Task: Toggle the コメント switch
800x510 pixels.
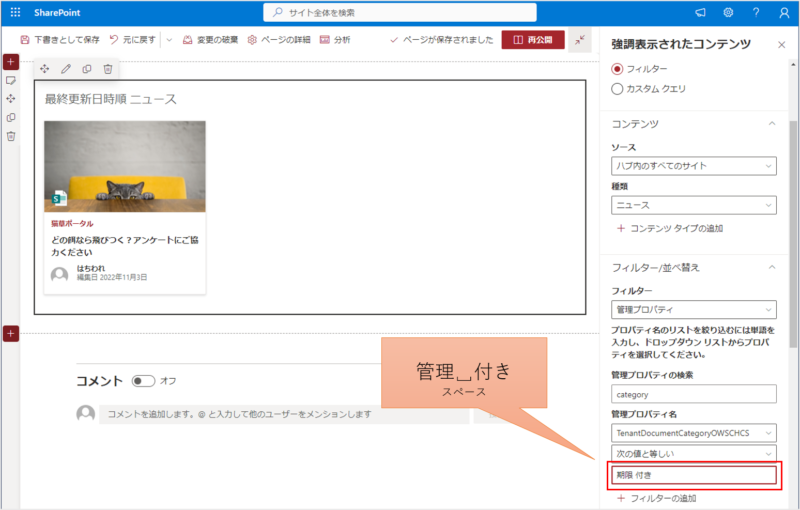Action: tap(143, 381)
